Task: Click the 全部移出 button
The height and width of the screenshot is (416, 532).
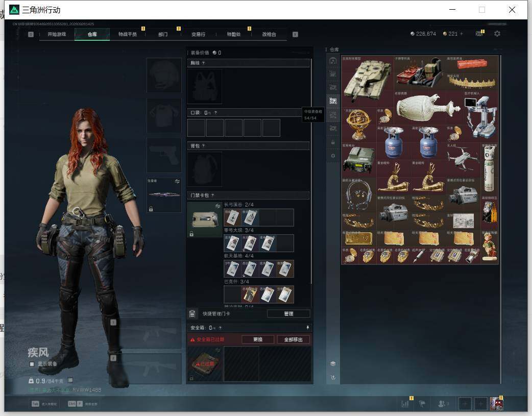Action: click(x=293, y=339)
